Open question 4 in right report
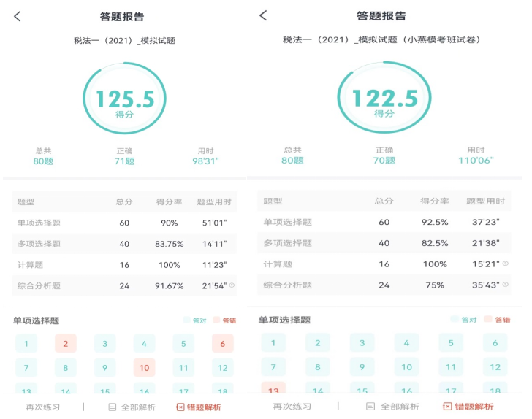Viewport: 532px width, 419px height. coord(406,343)
